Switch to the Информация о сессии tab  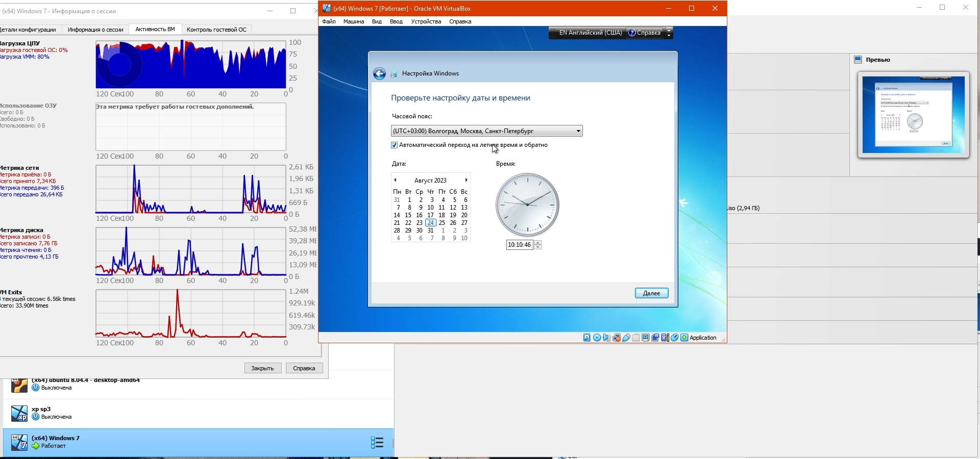click(x=95, y=30)
